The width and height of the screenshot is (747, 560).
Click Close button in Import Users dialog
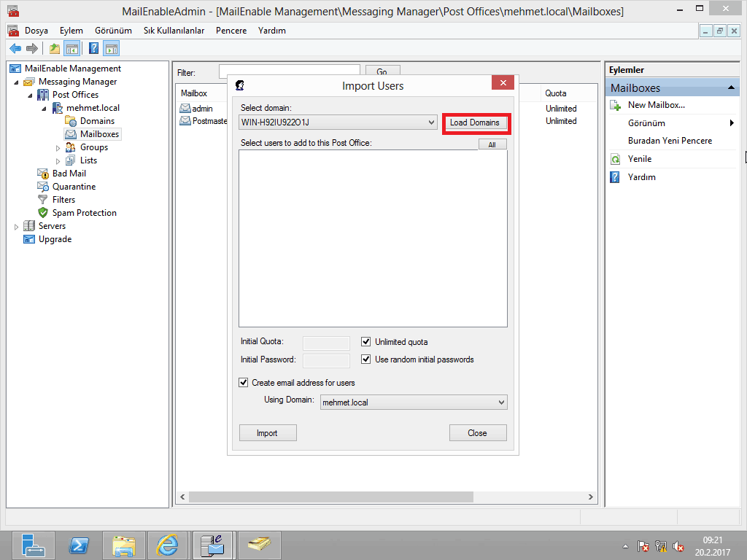click(x=477, y=433)
